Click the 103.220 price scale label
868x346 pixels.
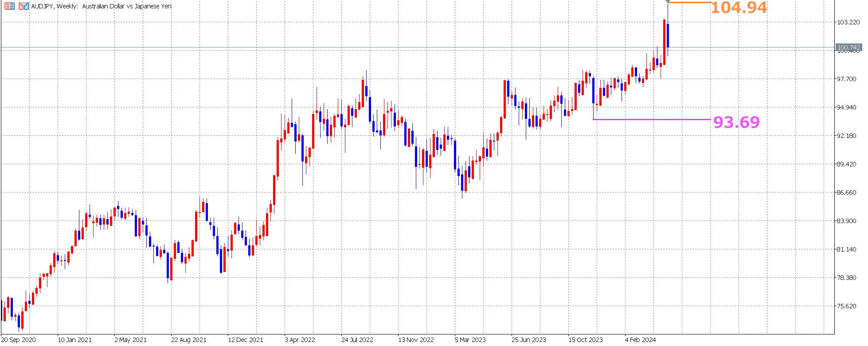[x=848, y=22]
